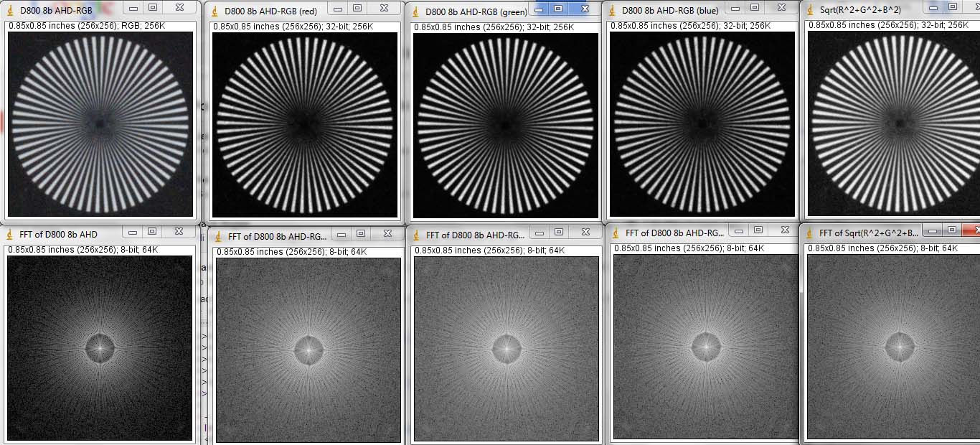Select the FFT spectrum in FFT of D800 8b AHD
980x445 pixels.
(x=100, y=348)
